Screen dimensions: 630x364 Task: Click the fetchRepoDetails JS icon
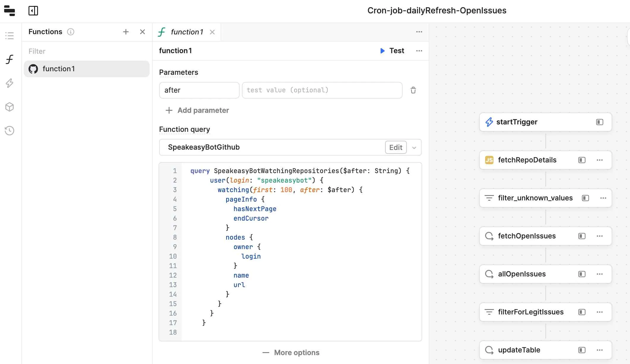pos(489,160)
